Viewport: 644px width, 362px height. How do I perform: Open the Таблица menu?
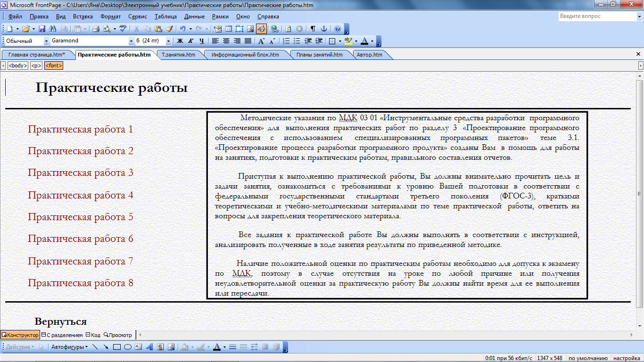pyautogui.click(x=165, y=16)
